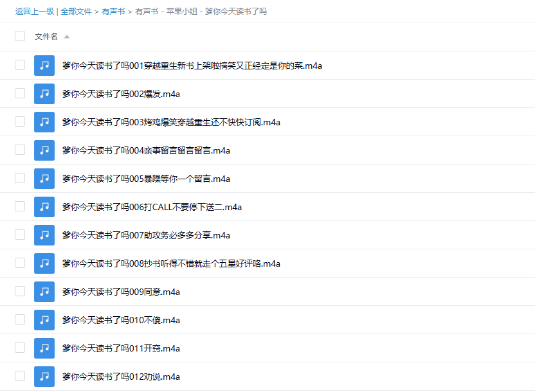
Task: Click the audio icon beside 爹你今天读书了吗002爆发.m4a
Action: 44,94
